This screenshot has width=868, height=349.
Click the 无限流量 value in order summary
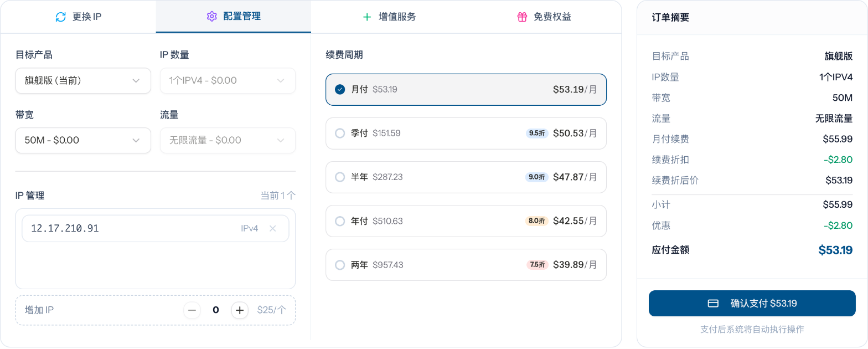point(834,119)
